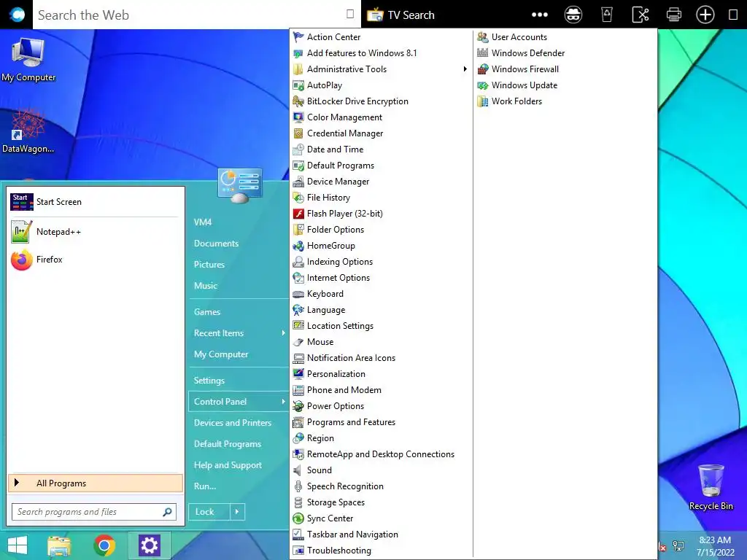
Task: Open Programs and Features
Action: pyautogui.click(x=351, y=422)
